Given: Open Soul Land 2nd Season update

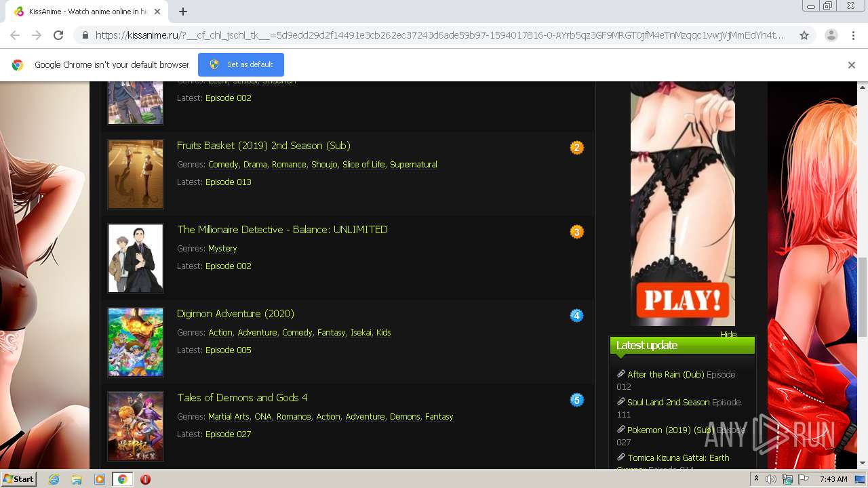Looking at the screenshot, I should point(669,403).
